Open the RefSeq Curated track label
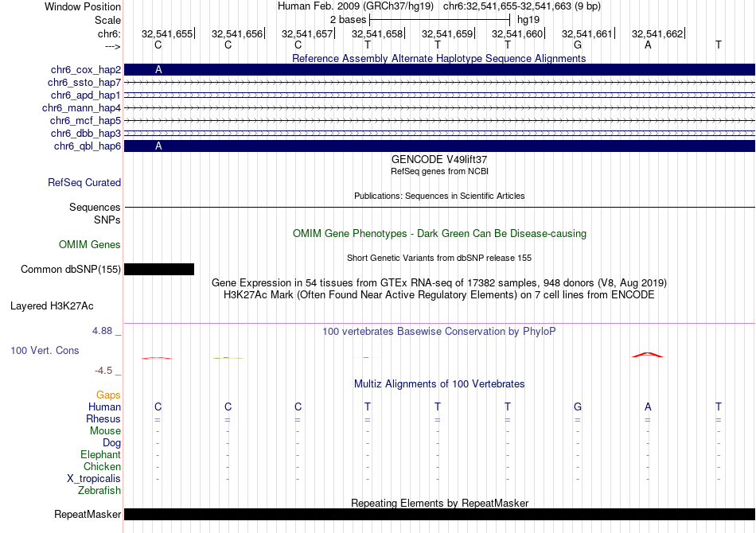 pyautogui.click(x=84, y=183)
